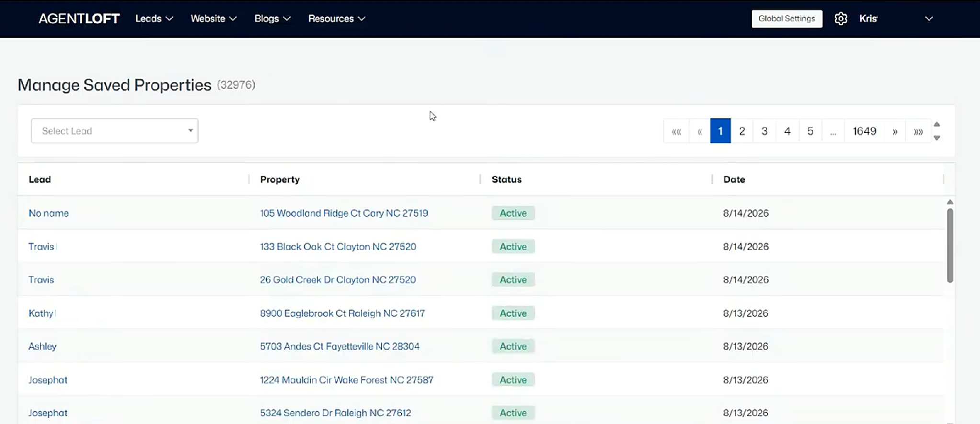
Task: Click Active status for 105 Woodland Ridge Ct
Action: 513,213
